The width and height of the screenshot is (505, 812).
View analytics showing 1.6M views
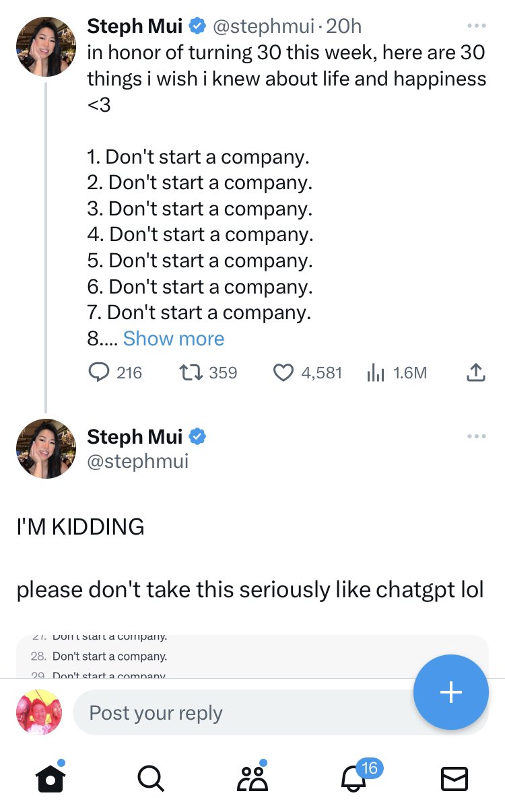[375, 372]
